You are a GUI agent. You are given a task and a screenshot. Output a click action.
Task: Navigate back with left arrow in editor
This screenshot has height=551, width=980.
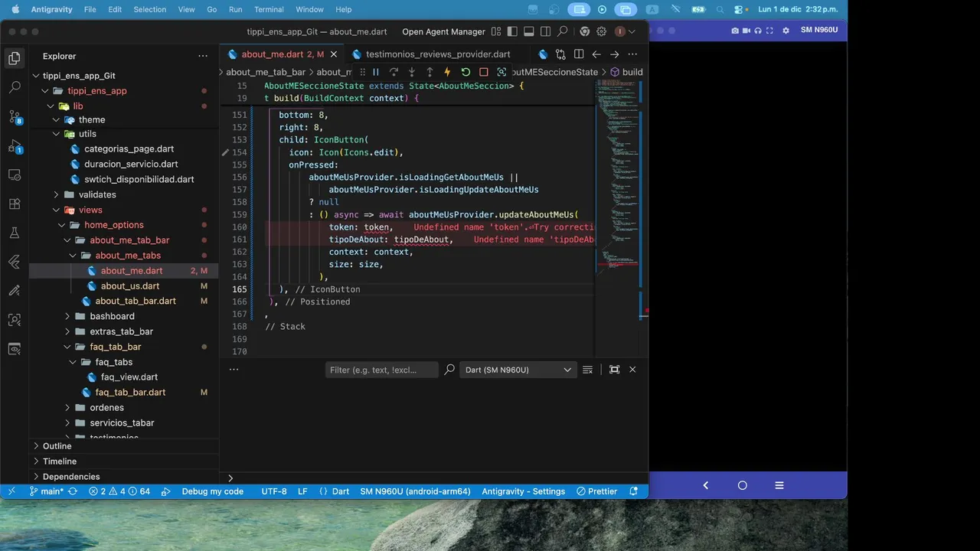tap(596, 54)
